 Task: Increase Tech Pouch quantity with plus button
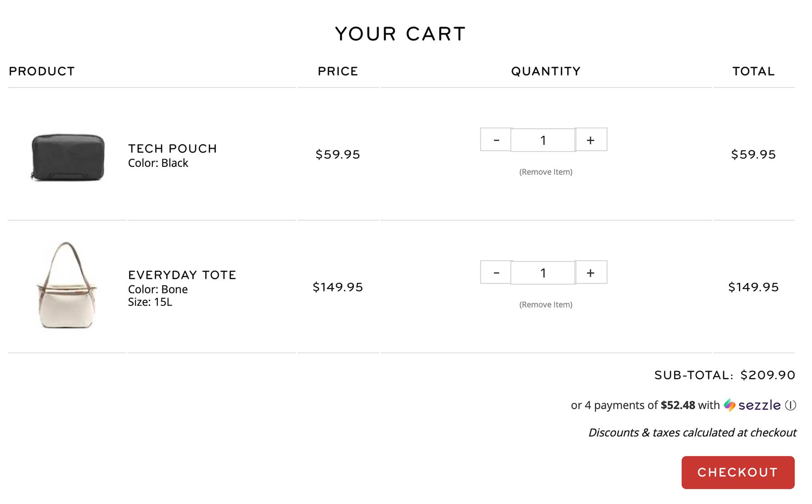[591, 140]
